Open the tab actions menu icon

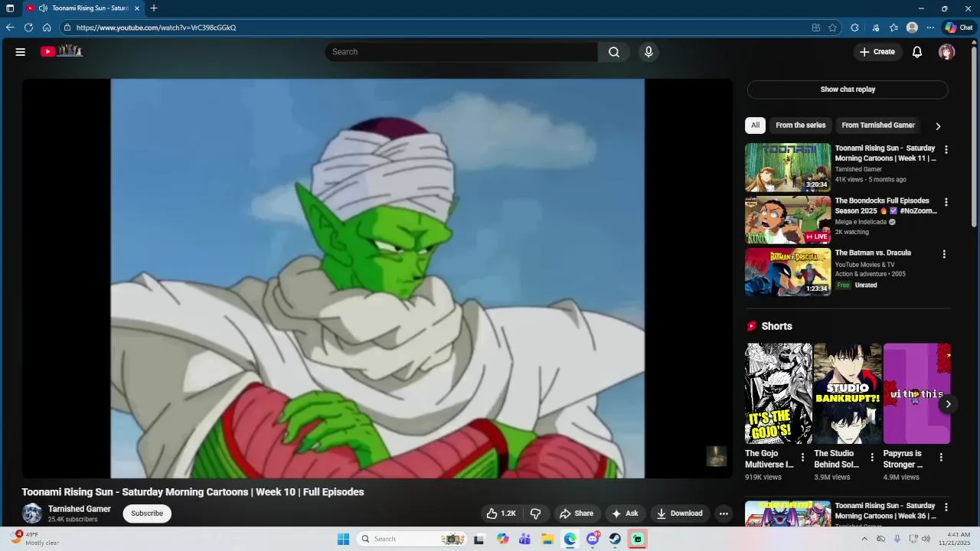10,8
